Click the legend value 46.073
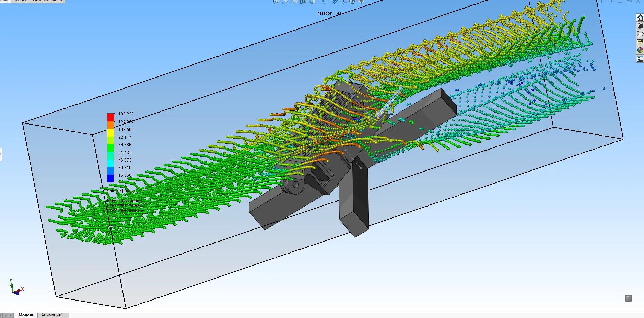Viewport: 644px width, 318px height. [125, 160]
